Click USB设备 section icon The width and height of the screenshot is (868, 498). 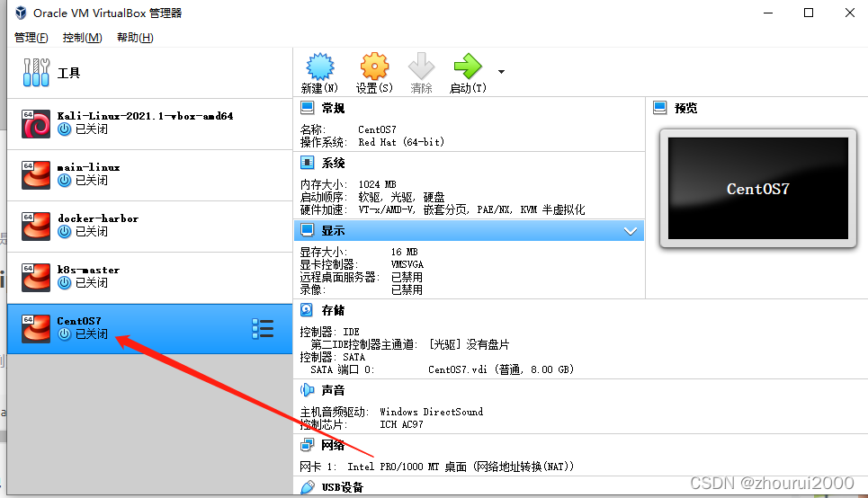coord(308,487)
